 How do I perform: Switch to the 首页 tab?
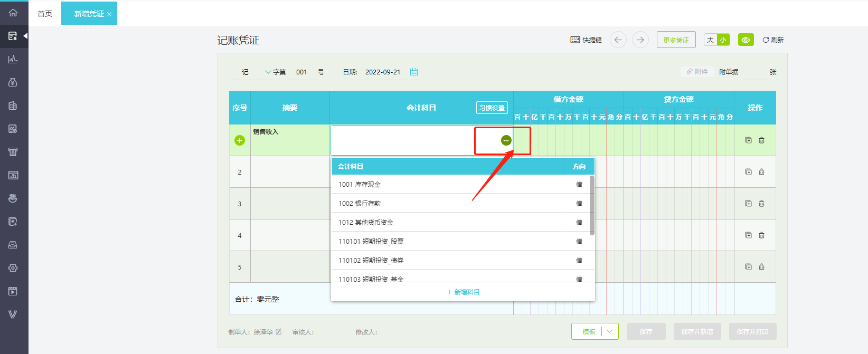45,14
